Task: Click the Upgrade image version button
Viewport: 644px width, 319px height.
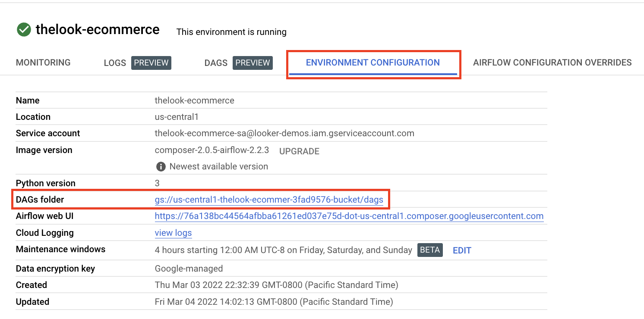Action: 299,151
